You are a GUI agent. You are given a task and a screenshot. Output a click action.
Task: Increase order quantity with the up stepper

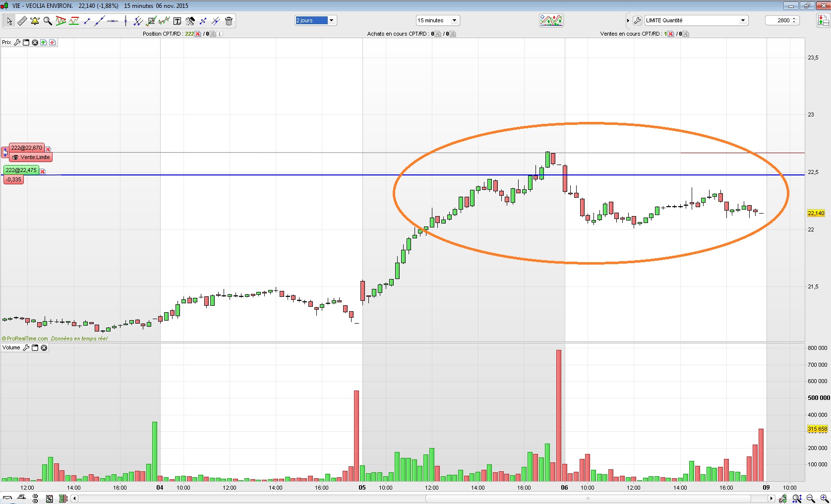click(x=794, y=18)
